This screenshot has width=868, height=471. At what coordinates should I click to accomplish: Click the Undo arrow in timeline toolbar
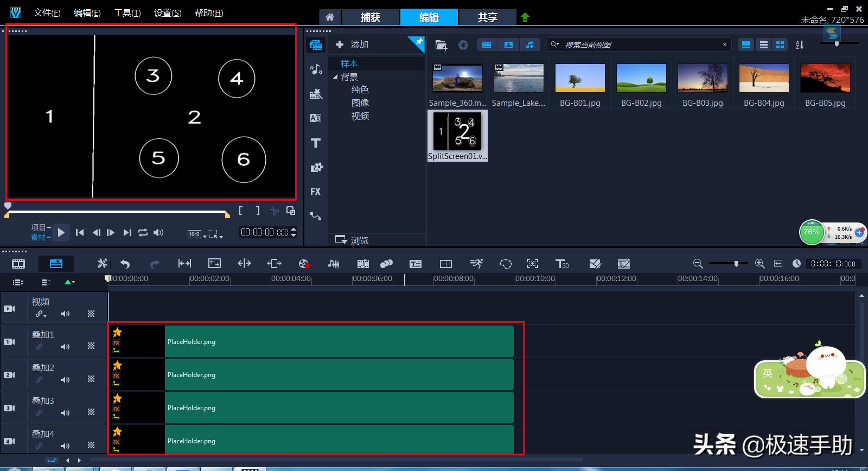pos(125,264)
